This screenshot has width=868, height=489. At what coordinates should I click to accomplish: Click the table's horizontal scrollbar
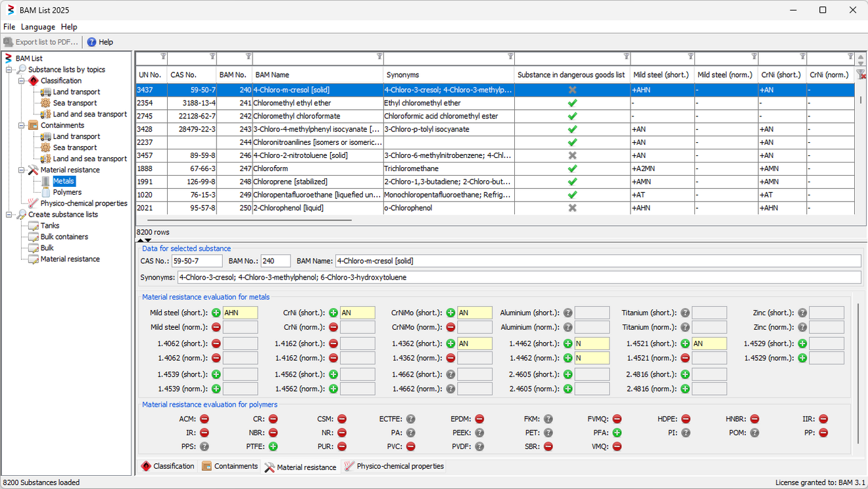click(x=249, y=220)
